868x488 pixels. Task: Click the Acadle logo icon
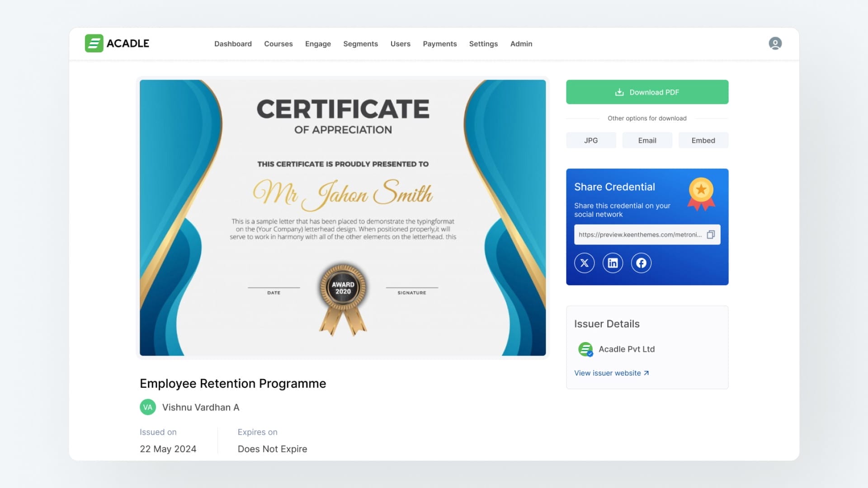click(x=94, y=43)
